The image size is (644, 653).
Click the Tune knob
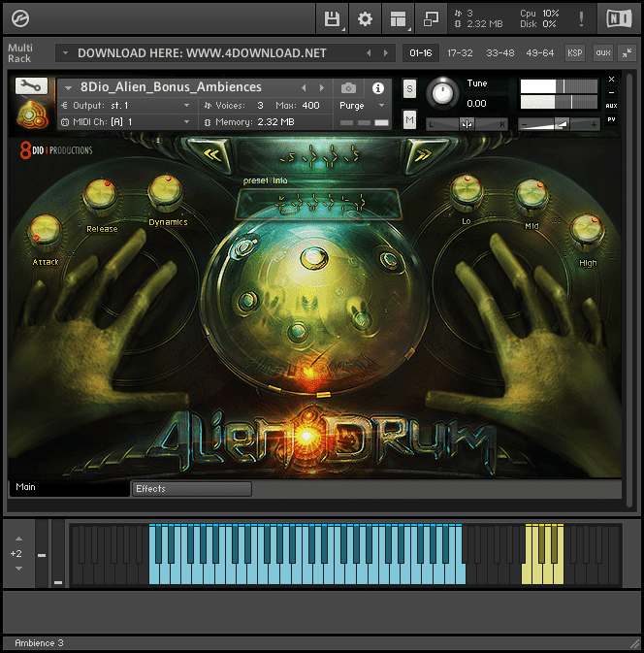(x=442, y=93)
